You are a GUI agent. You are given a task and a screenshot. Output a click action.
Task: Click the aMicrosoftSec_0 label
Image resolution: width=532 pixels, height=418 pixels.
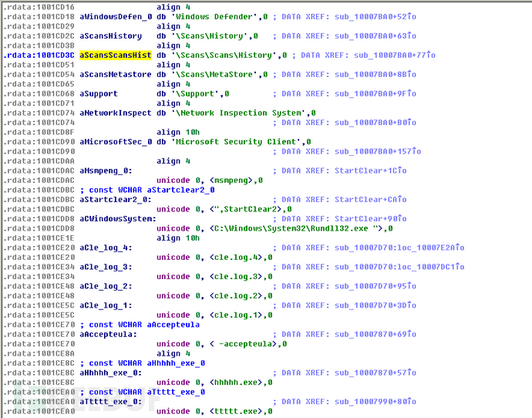(x=116, y=142)
